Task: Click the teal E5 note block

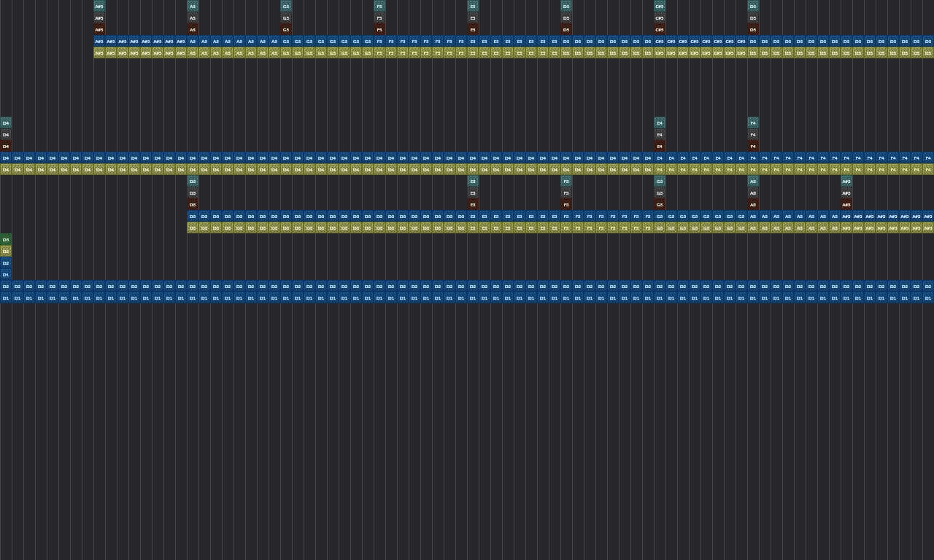Action: click(473, 6)
